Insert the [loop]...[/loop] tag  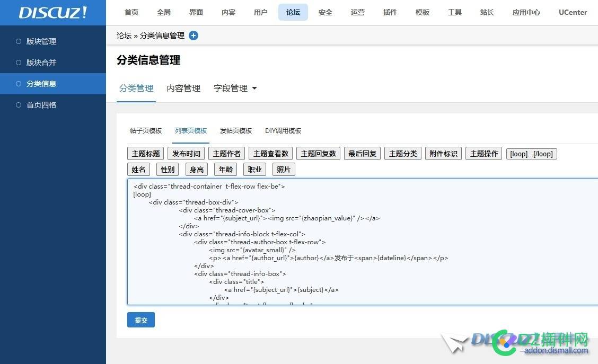pos(531,153)
